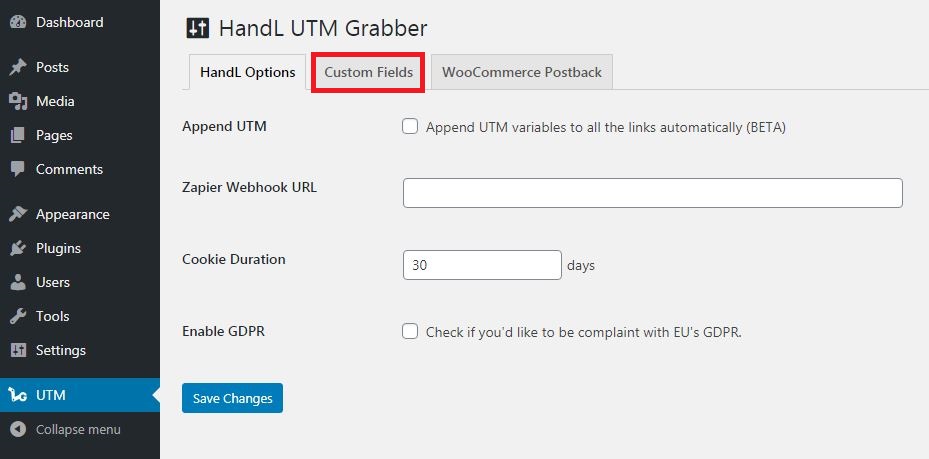This screenshot has width=929, height=459.
Task: Click the Tools wrench icon
Action: point(17,316)
